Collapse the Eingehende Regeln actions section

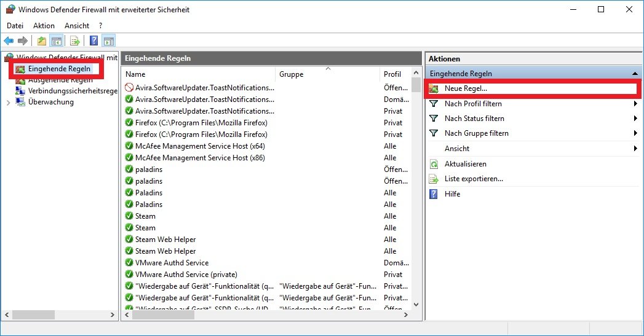[635, 74]
